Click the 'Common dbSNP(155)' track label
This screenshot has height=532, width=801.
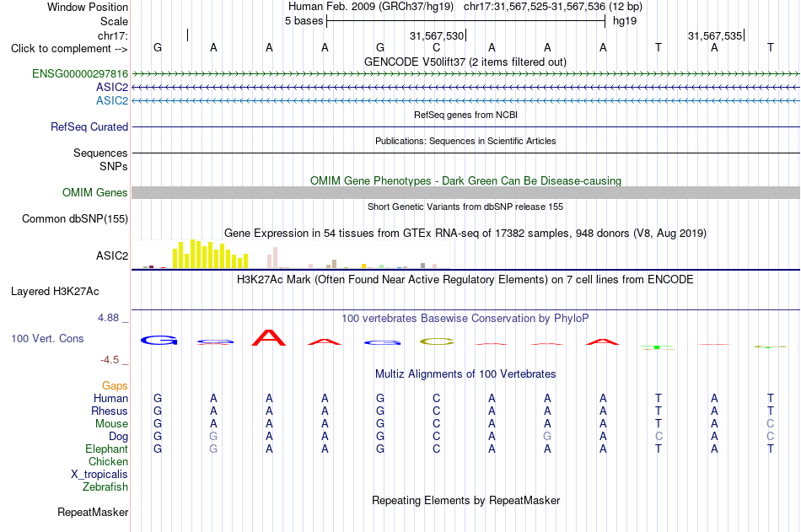tap(74, 218)
